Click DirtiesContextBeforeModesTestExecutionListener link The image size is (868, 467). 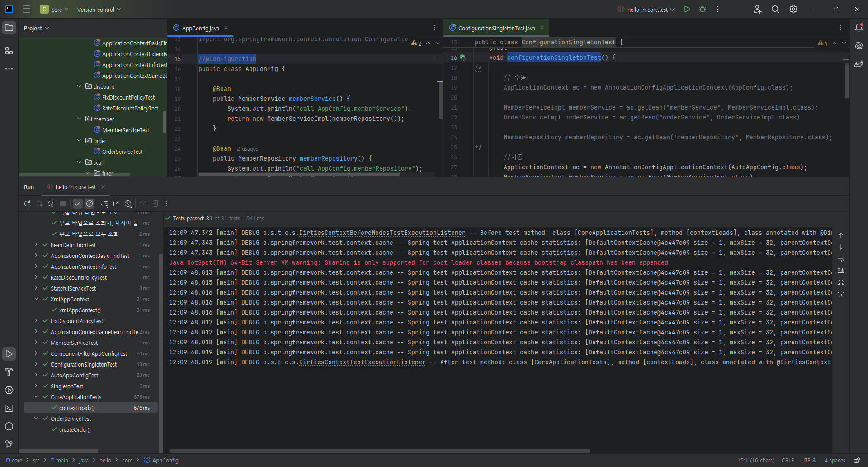tap(382, 233)
